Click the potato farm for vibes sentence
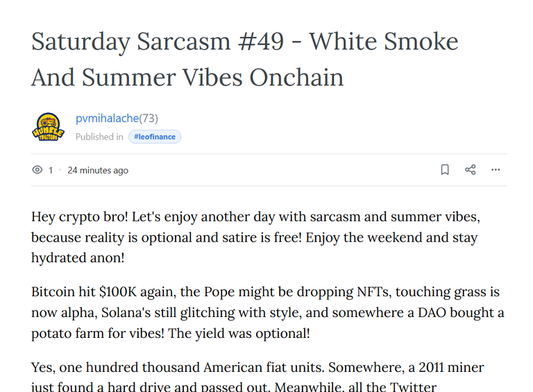 pos(98,333)
